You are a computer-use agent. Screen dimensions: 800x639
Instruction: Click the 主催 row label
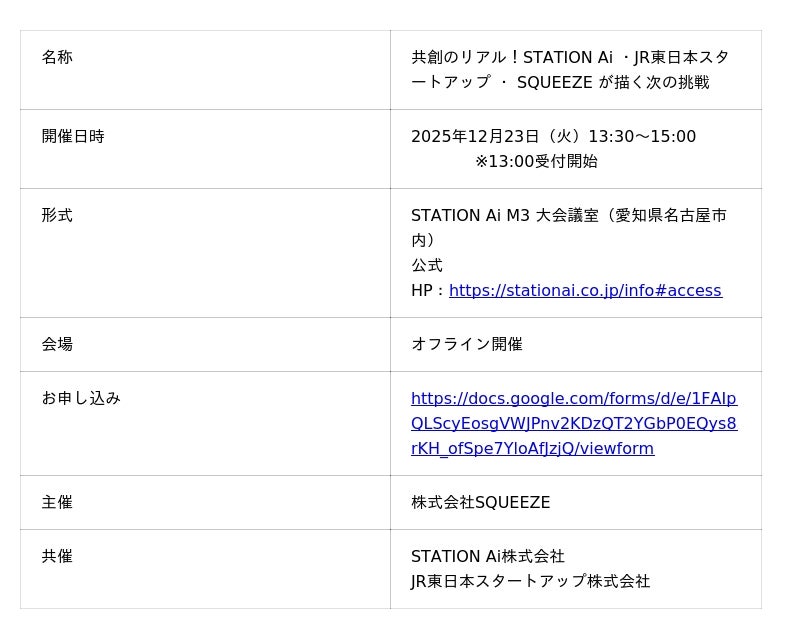57,503
